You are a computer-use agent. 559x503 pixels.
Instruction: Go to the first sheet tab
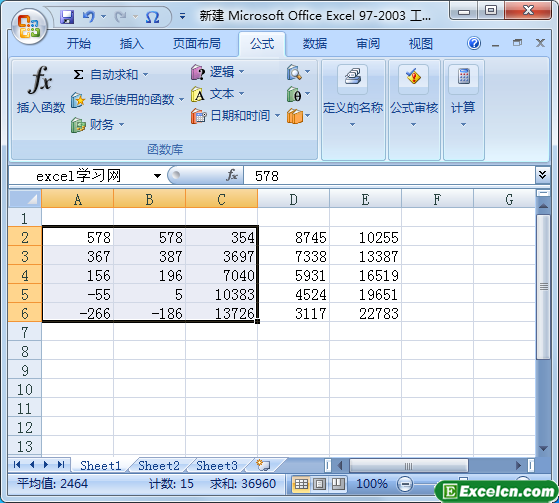coord(17,464)
